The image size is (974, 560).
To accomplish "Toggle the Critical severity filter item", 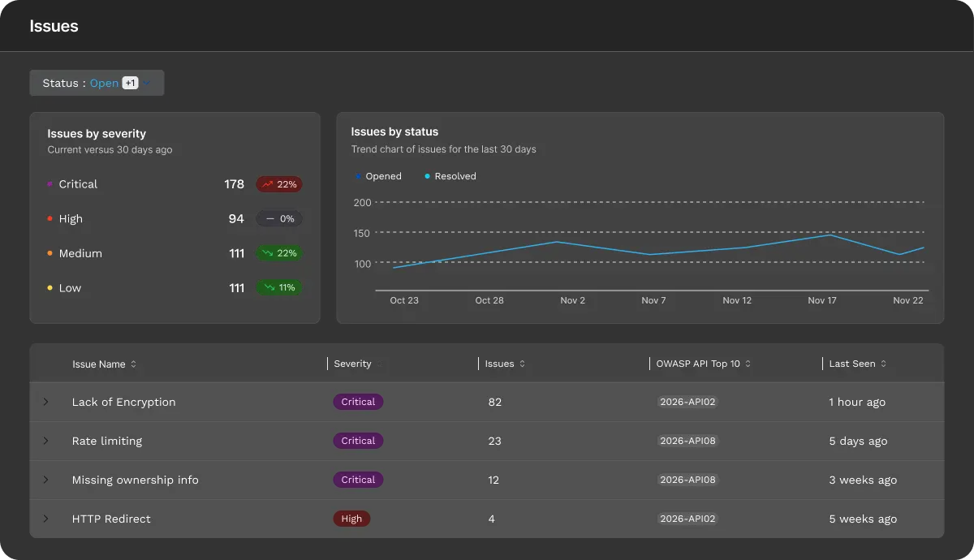I will (79, 184).
